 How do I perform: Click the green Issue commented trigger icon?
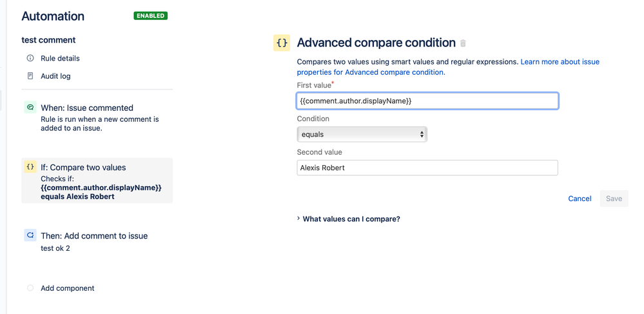tap(30, 108)
